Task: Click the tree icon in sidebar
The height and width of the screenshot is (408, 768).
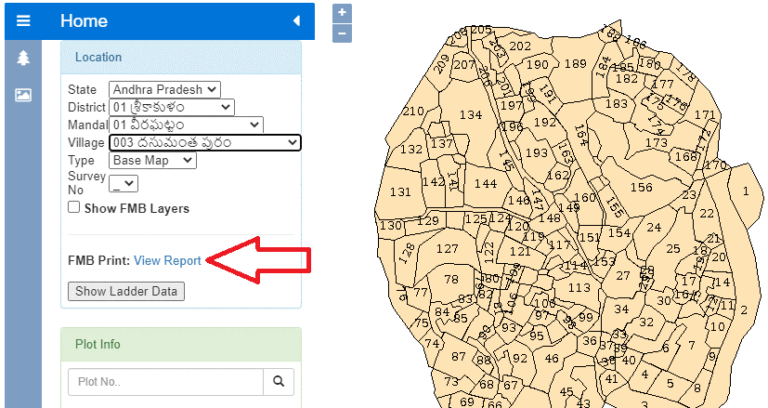Action: tap(23, 58)
